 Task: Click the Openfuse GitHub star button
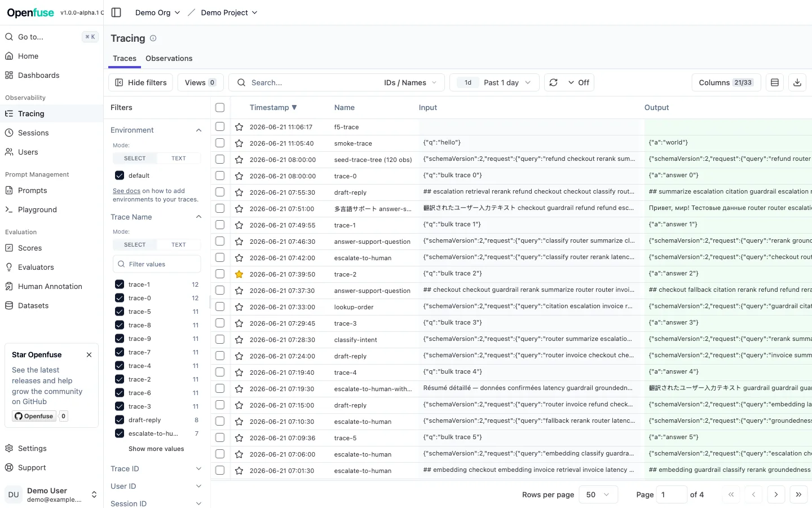click(x=34, y=417)
